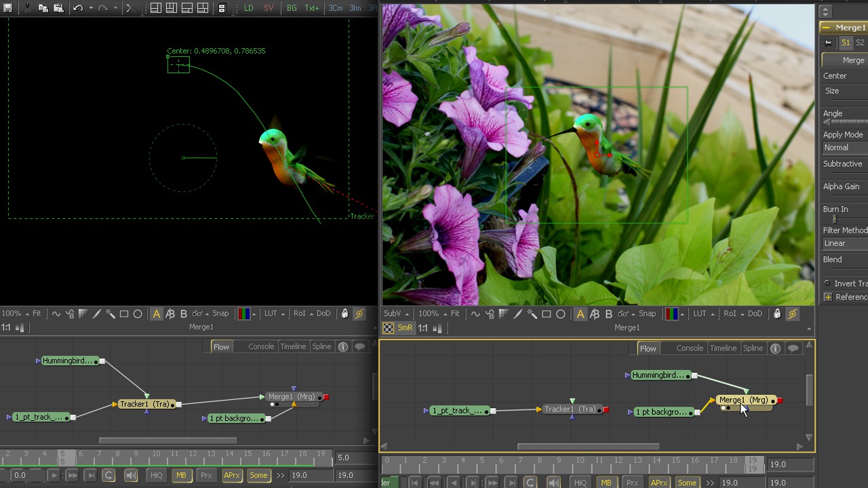
Task: Switch to the Console tab in the right flow view
Action: 690,348
